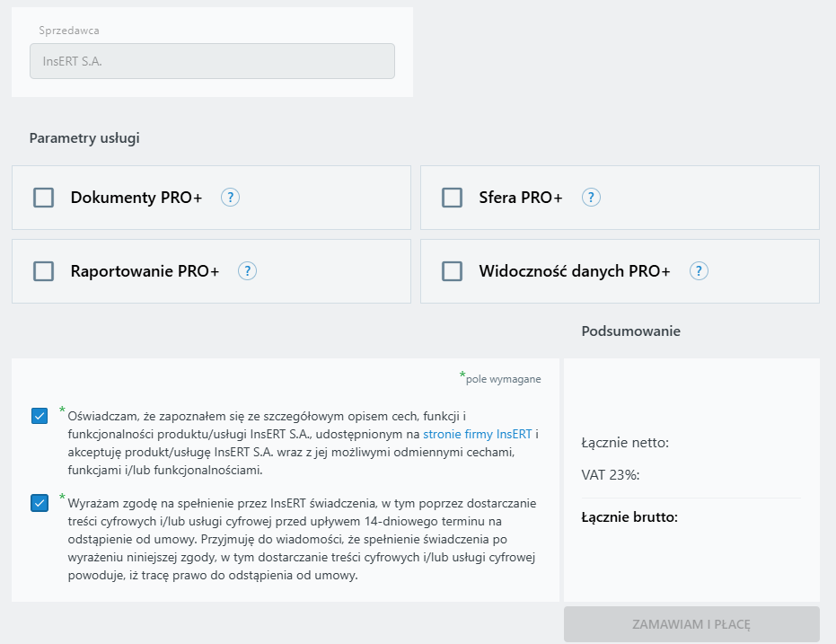Click the Raportowanie PRO+ label text
This screenshot has height=644, width=836.
click(x=145, y=271)
